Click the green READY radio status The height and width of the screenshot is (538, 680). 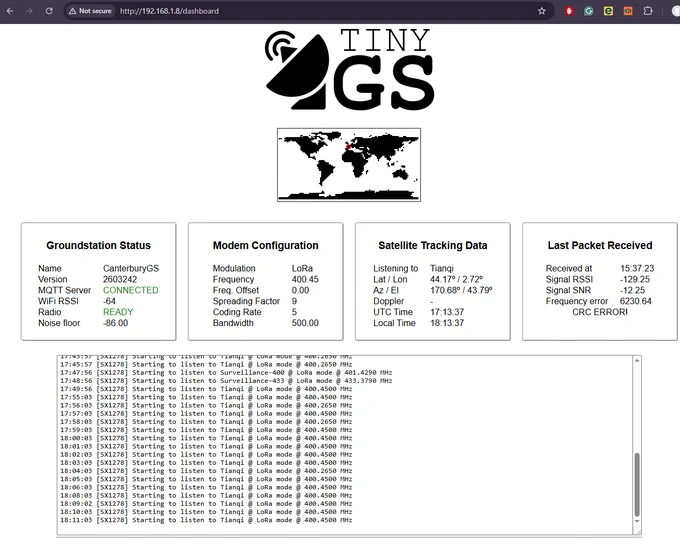[118, 312]
